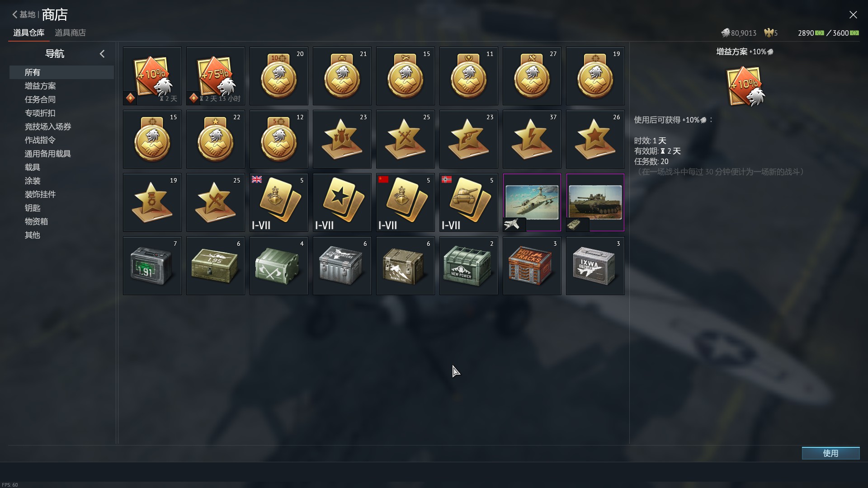Select the armored vehicle coupon thumbnail
The height and width of the screenshot is (488, 868).
click(595, 202)
